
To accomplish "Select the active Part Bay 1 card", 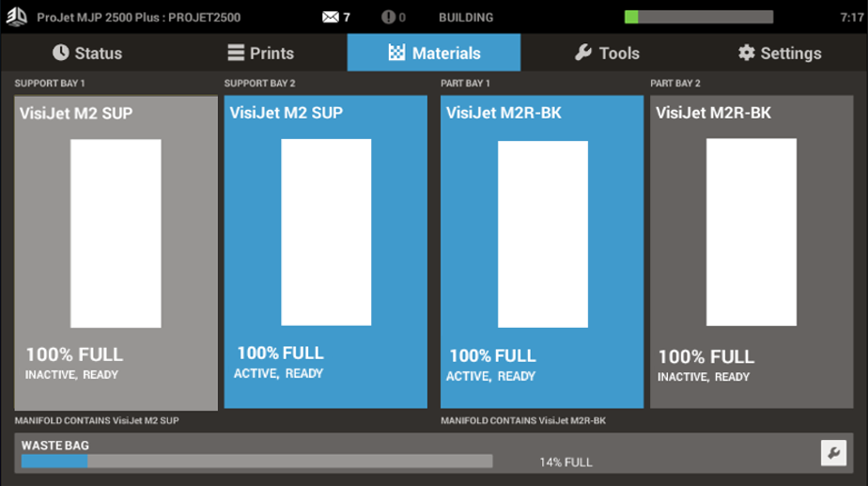I will tap(542, 253).
